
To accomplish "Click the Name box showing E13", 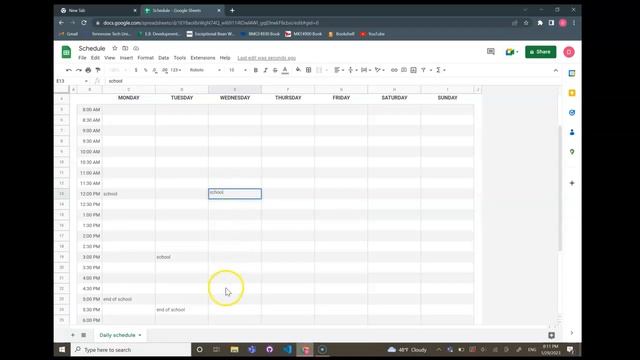I will 72,81.
